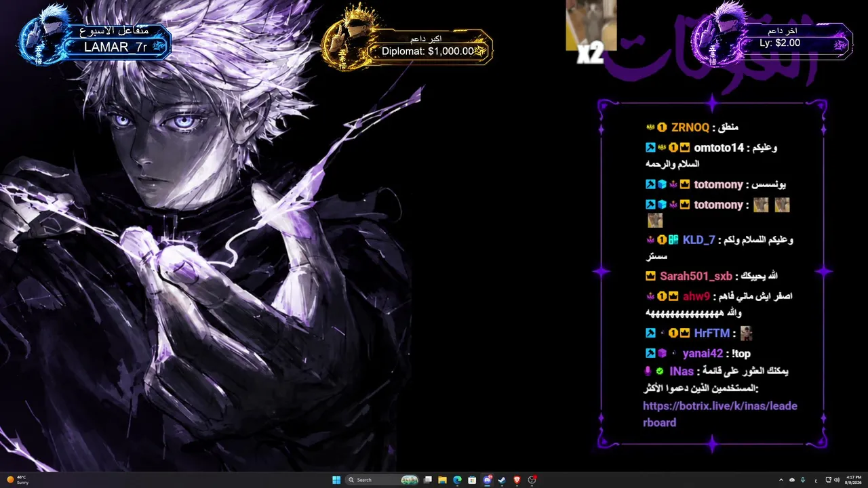Open the Windows Start menu
The height and width of the screenshot is (488, 868).
click(x=336, y=480)
